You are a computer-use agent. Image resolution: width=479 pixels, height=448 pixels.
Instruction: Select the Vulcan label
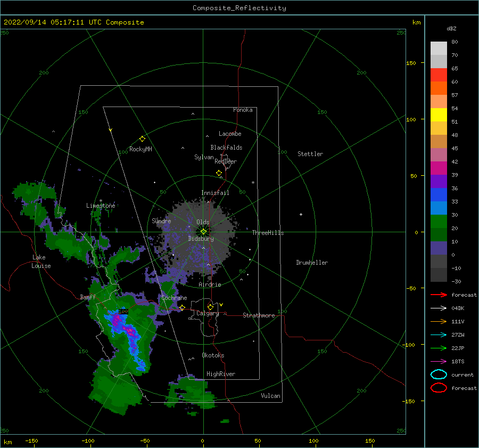click(x=271, y=396)
